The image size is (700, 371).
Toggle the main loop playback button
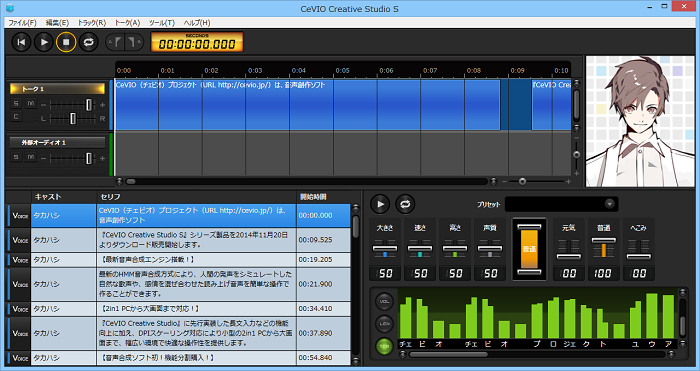coord(88,42)
